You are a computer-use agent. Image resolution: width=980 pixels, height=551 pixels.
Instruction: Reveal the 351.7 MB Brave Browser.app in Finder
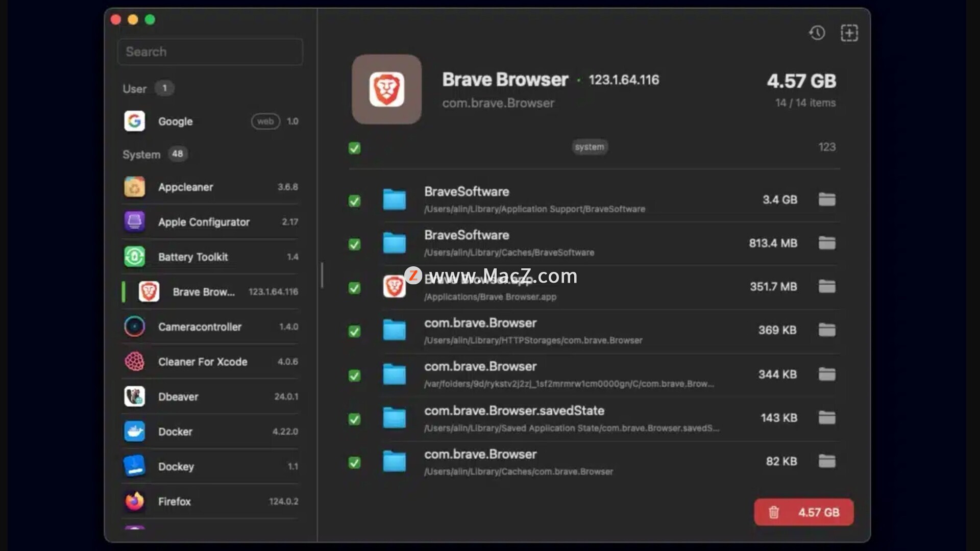coord(827,286)
